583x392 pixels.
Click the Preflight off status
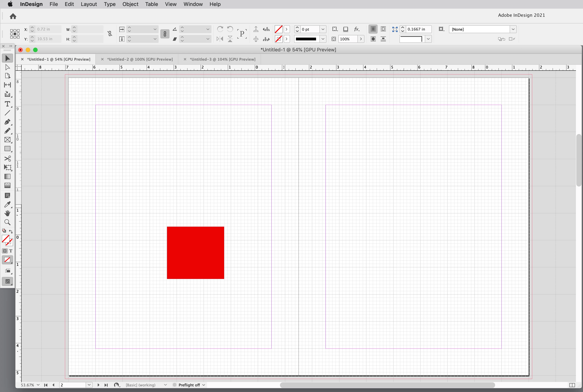click(x=189, y=385)
